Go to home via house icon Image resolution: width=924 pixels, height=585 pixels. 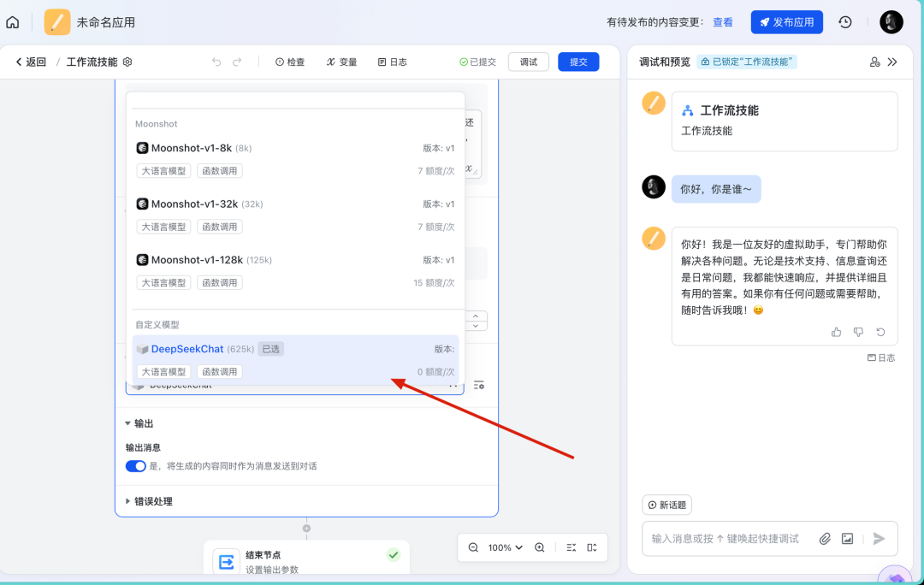[12, 22]
